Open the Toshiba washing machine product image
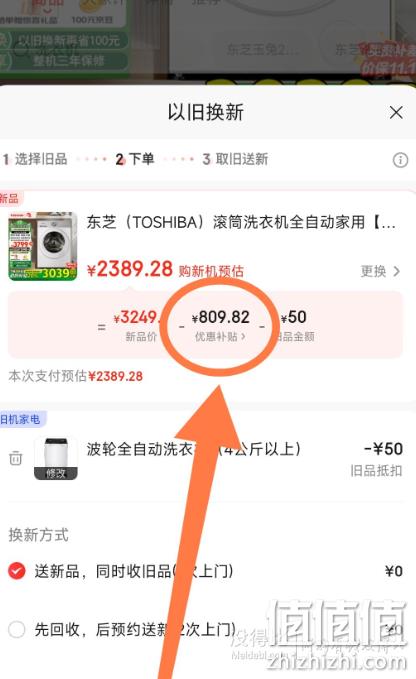The image size is (416, 679). coord(43,246)
